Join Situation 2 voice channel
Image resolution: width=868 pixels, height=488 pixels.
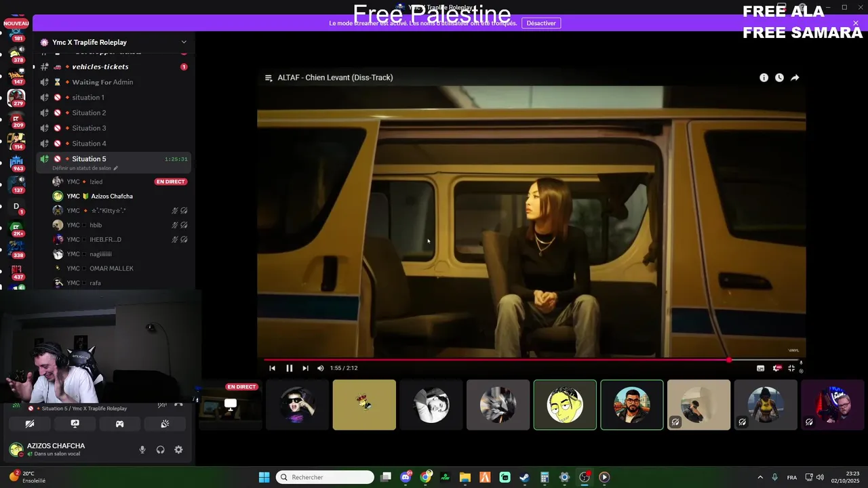(113, 113)
